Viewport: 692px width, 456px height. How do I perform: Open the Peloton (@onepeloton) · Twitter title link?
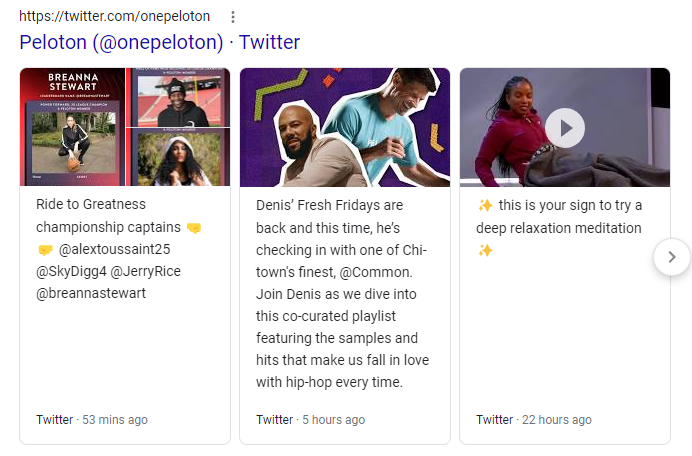click(159, 42)
